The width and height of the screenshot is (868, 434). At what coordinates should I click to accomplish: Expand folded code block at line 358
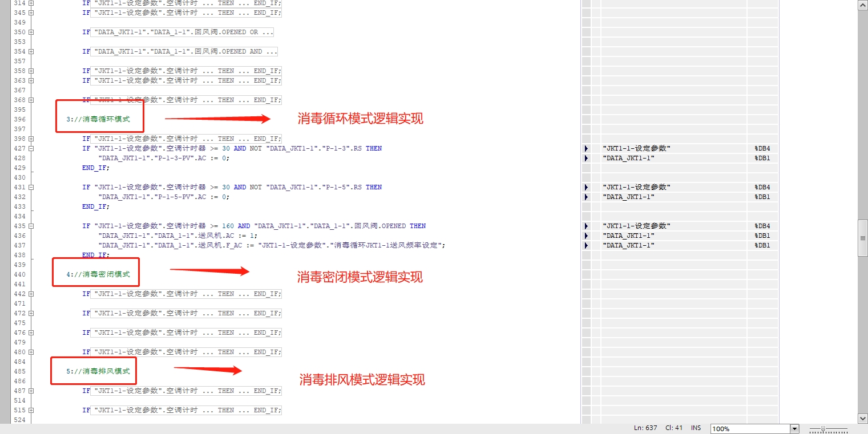click(31, 71)
